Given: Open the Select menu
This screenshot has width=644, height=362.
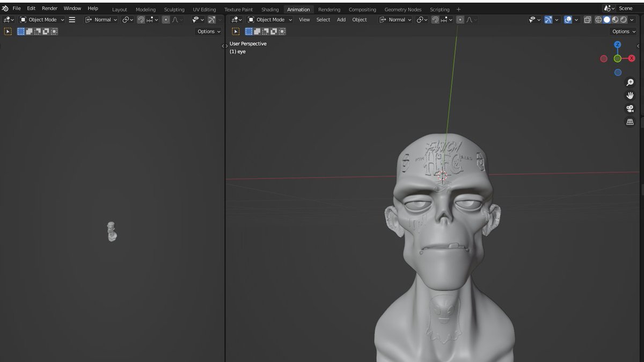Looking at the screenshot, I should [x=323, y=19].
